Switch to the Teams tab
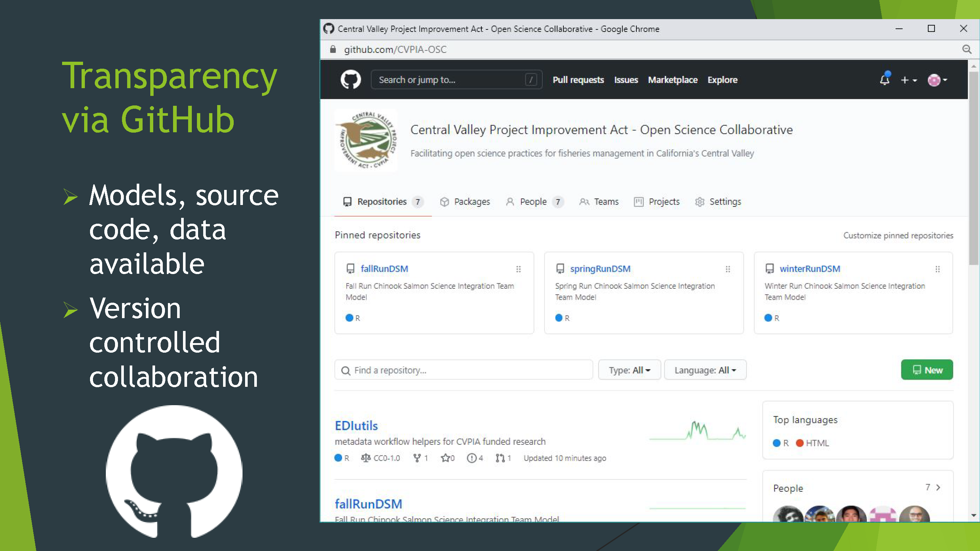 coord(599,202)
